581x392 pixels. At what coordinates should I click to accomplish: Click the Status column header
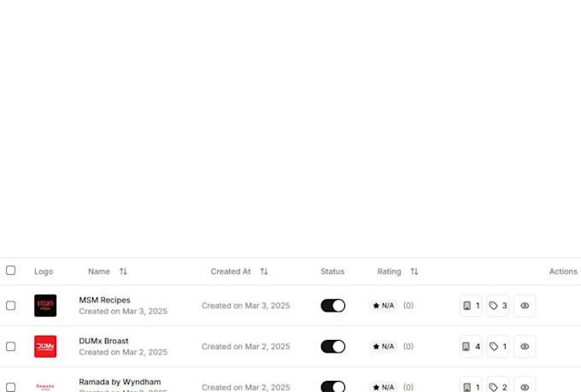332,272
